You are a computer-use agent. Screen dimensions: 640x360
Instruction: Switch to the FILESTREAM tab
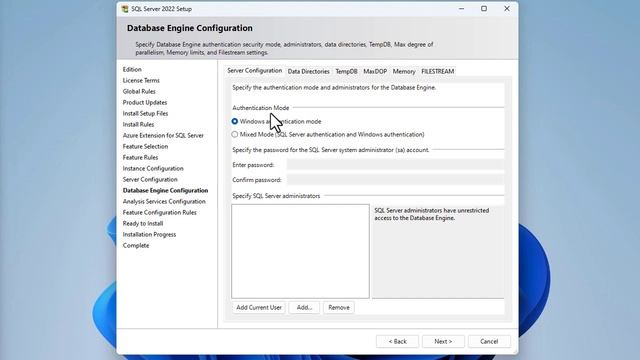438,71
